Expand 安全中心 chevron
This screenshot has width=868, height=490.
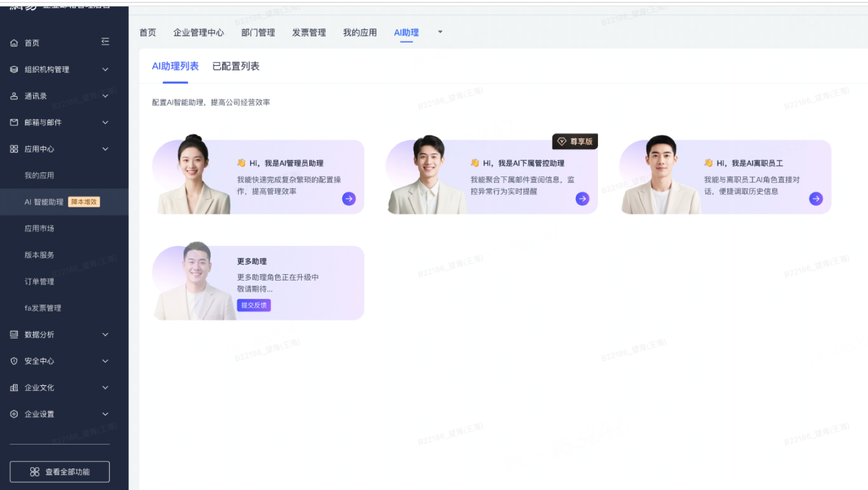click(x=105, y=361)
